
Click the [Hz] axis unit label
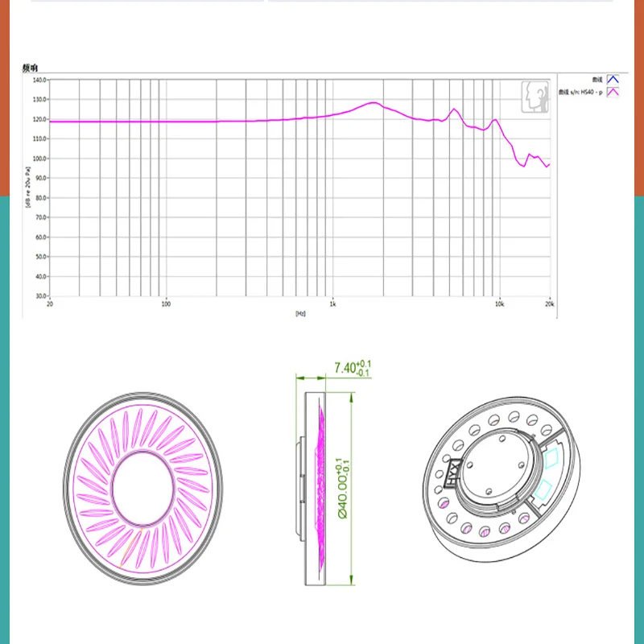(300, 314)
